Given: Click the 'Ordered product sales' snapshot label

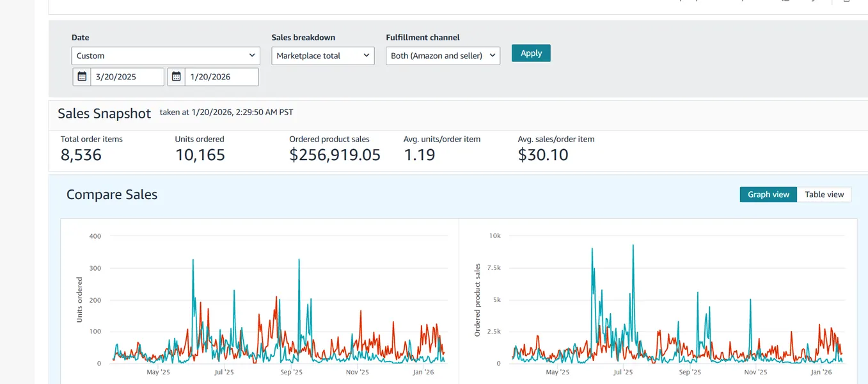Looking at the screenshot, I should [329, 139].
